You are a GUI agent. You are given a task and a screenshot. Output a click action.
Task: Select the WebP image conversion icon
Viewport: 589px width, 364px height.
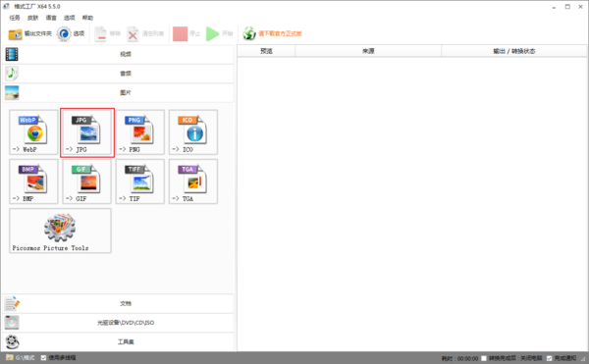pyautogui.click(x=33, y=132)
